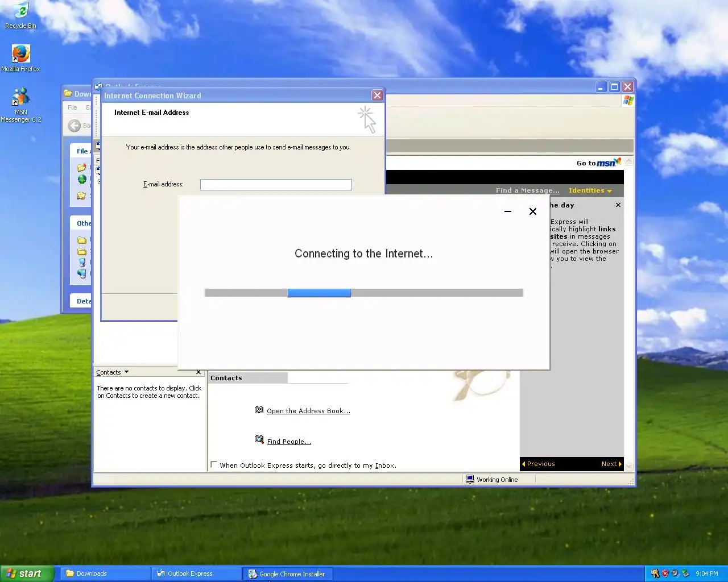Image resolution: width=728 pixels, height=582 pixels.
Task: Open the Contacts dropdown arrow
Action: pos(126,372)
